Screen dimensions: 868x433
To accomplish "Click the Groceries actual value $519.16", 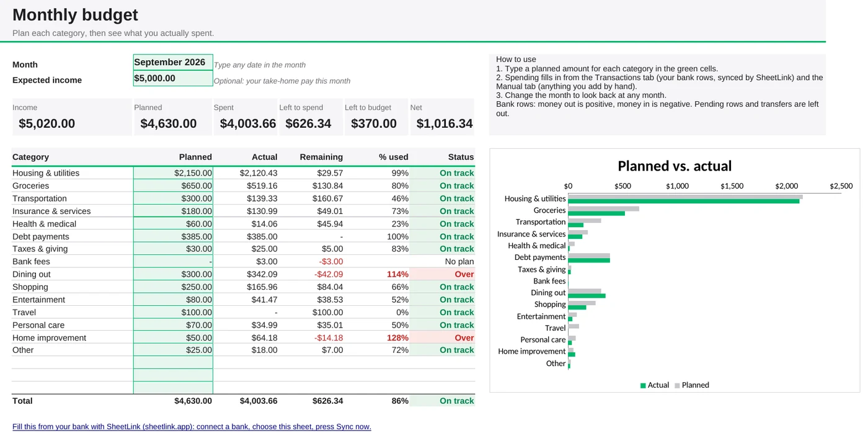I will (262, 185).
